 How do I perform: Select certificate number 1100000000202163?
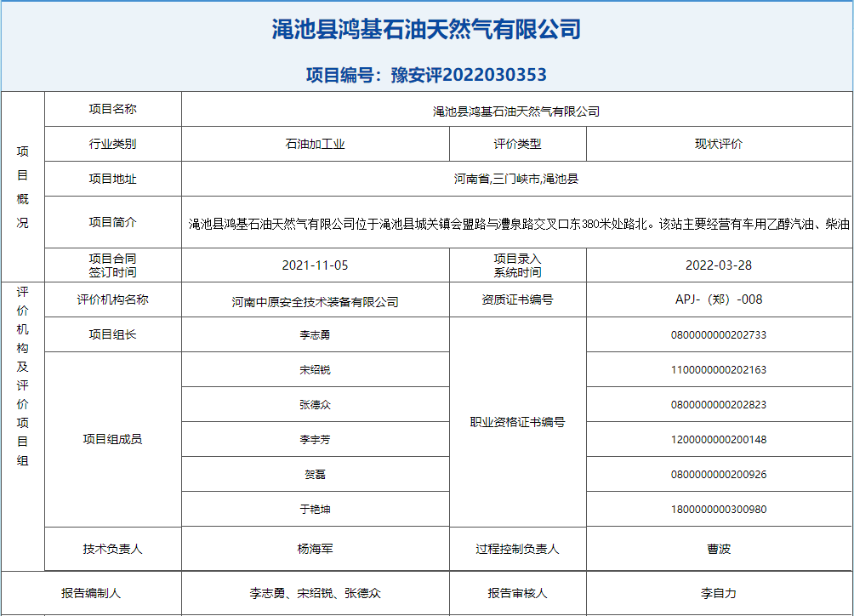pos(719,370)
